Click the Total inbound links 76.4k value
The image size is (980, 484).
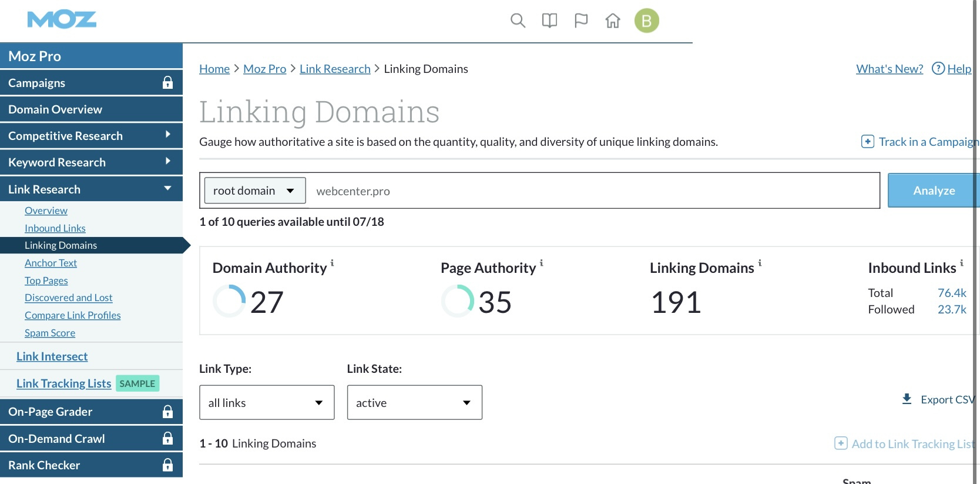pos(952,293)
